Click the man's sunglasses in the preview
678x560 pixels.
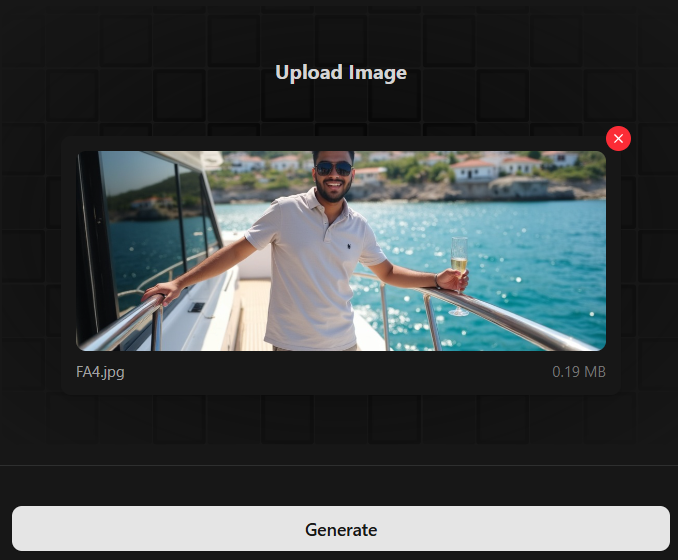[333, 168]
